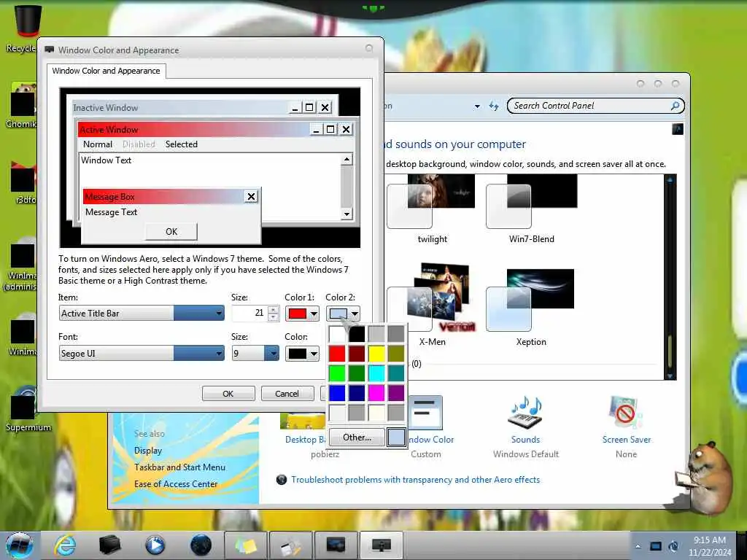Viewport: 747px width, 560px height.
Task: Click the refresh arrows beside search box
Action: coord(494,106)
